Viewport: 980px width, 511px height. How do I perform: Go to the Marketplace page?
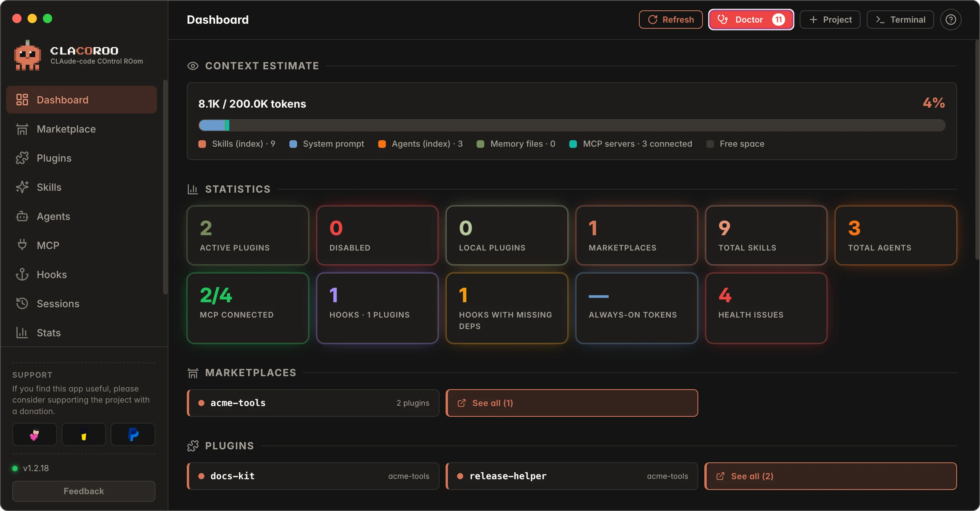point(82,129)
